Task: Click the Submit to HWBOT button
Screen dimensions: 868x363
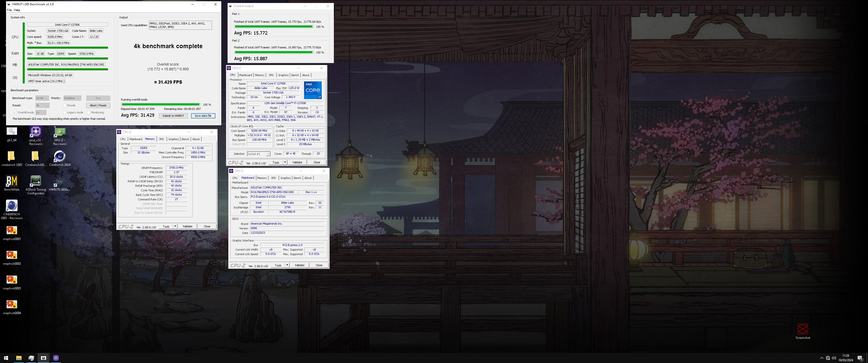Action: pos(173,116)
